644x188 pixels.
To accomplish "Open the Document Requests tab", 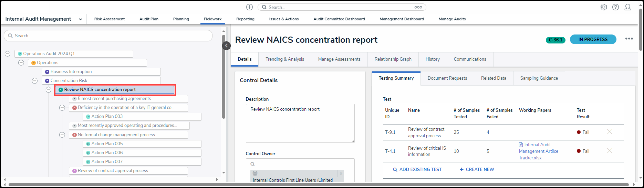I will [x=447, y=78].
